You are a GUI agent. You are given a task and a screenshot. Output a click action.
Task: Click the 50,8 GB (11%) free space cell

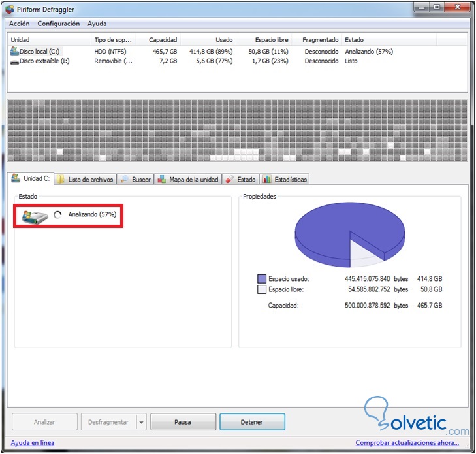tap(268, 52)
